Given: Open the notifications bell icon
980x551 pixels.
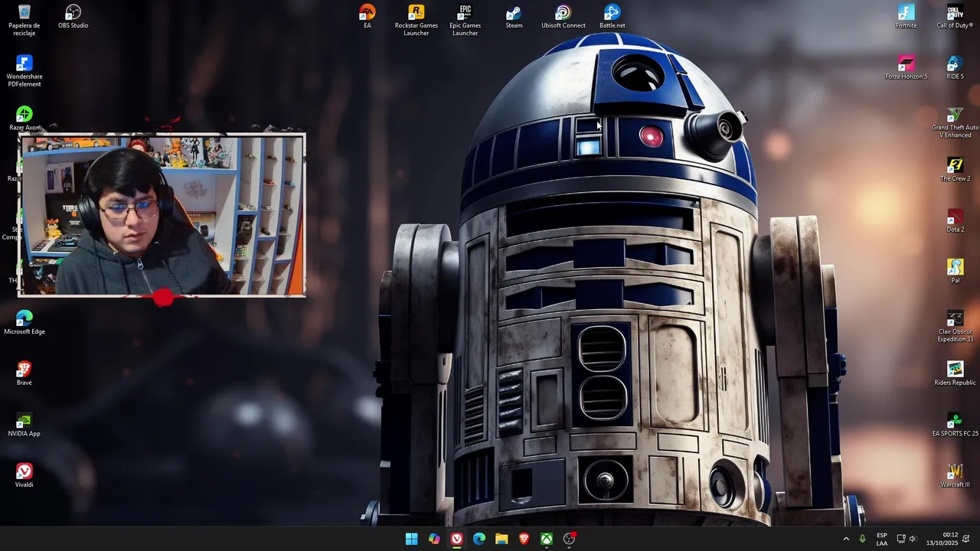Looking at the screenshot, I should coord(966,539).
